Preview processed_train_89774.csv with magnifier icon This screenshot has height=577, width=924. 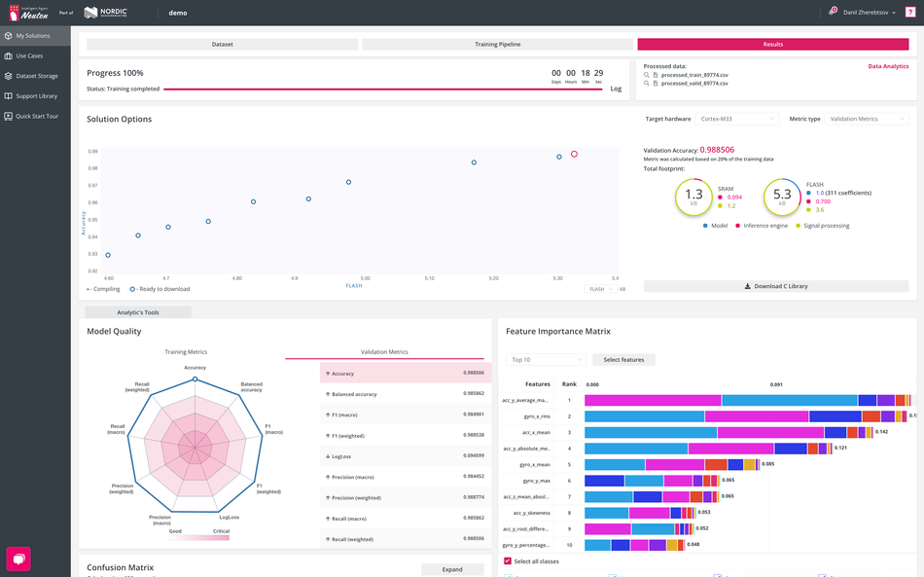(647, 75)
